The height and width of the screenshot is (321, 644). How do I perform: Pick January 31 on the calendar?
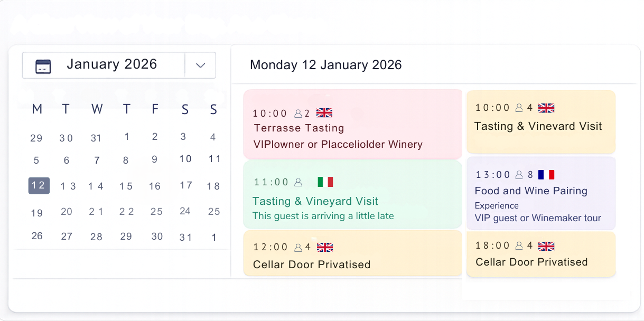click(x=185, y=237)
